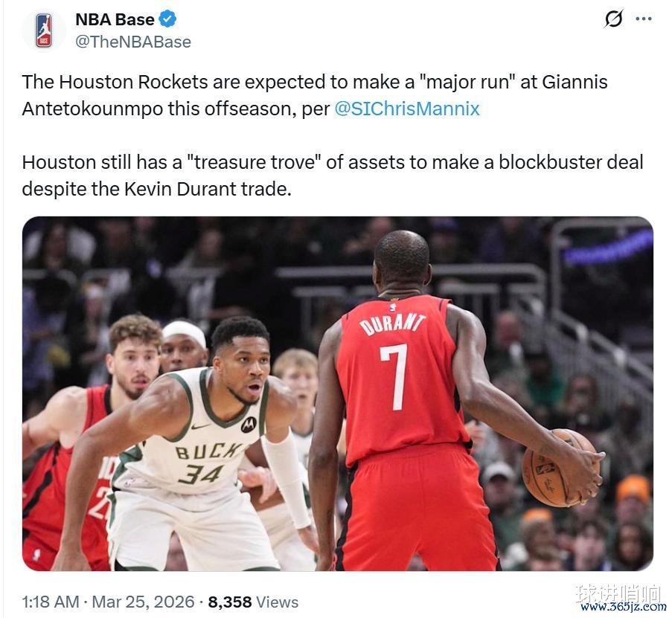672x618 pixels.
Task: Click the NBA logo on Durant's jersey
Action: point(393,307)
